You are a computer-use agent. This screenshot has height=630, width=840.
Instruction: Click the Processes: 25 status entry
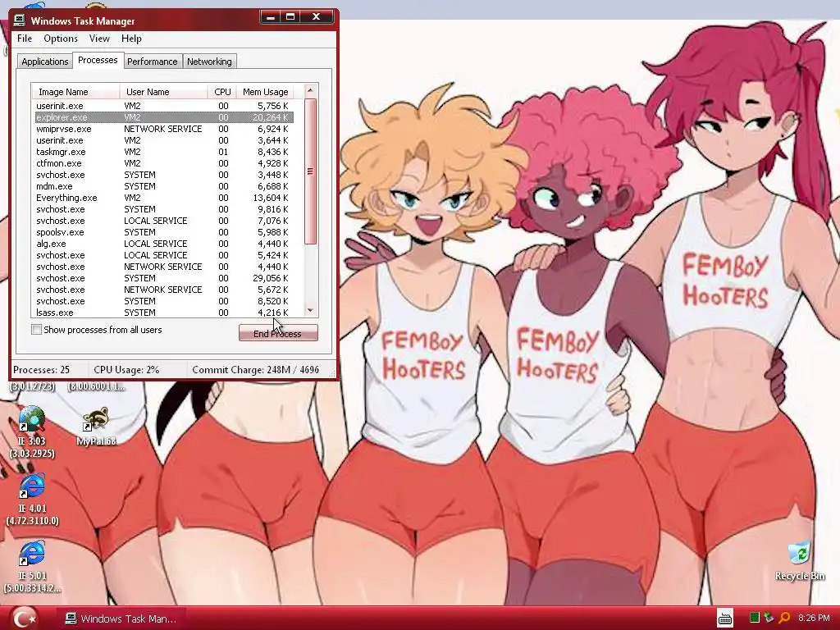[42, 370]
